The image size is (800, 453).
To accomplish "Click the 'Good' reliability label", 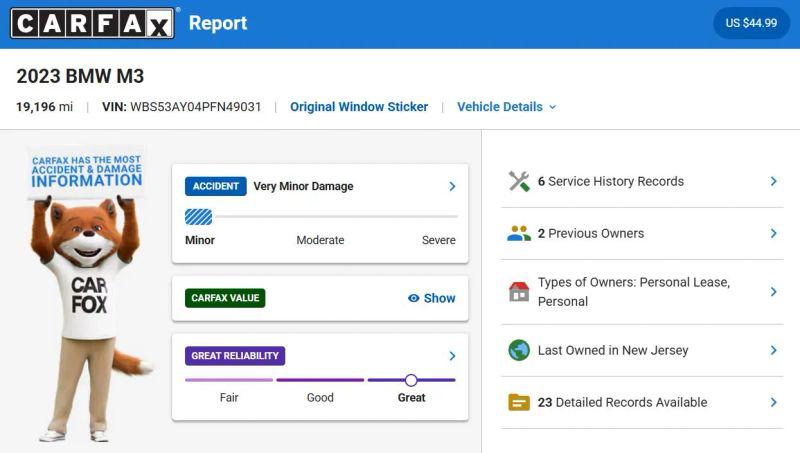I will tap(320, 397).
